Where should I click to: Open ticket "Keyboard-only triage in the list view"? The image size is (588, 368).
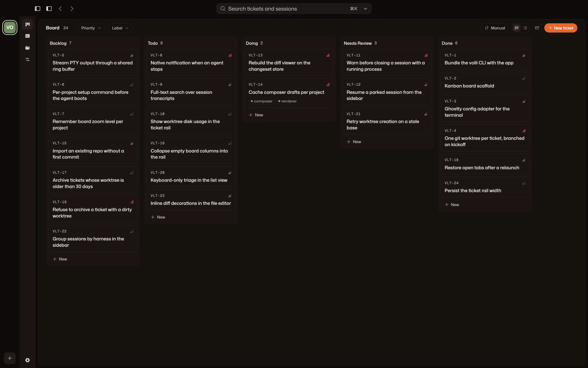pos(191,176)
